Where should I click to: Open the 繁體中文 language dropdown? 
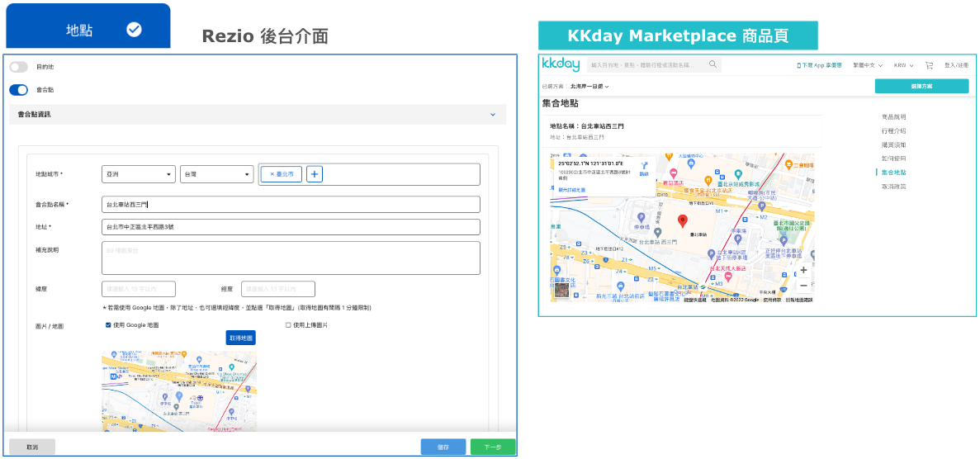(x=868, y=65)
